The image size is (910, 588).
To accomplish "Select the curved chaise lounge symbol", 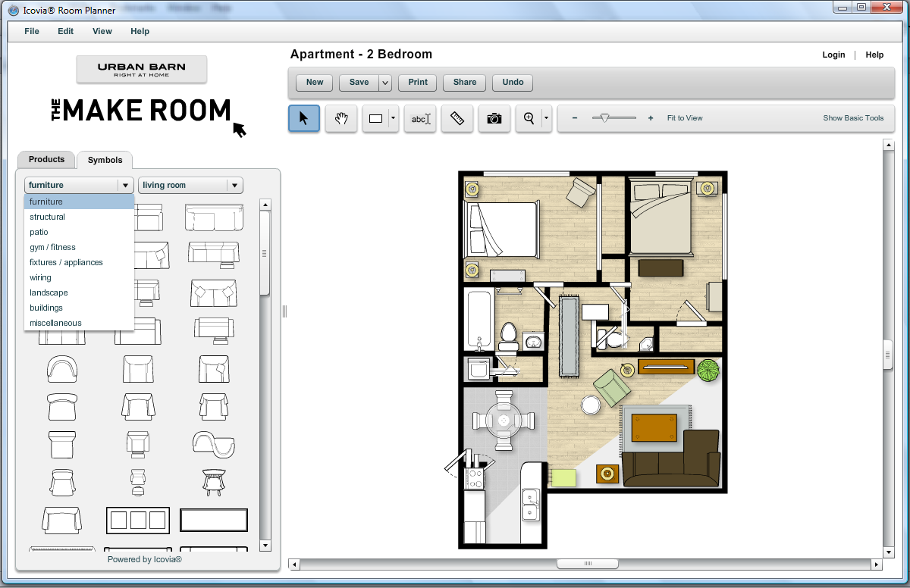I will (214, 443).
